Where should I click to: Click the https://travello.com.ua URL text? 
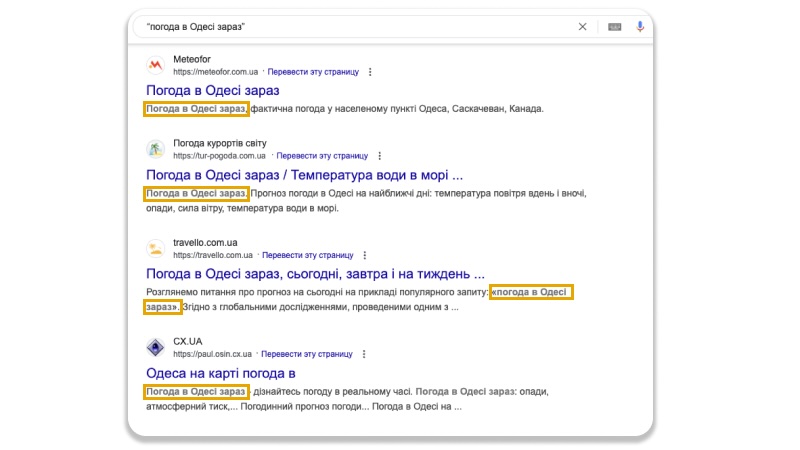213,255
